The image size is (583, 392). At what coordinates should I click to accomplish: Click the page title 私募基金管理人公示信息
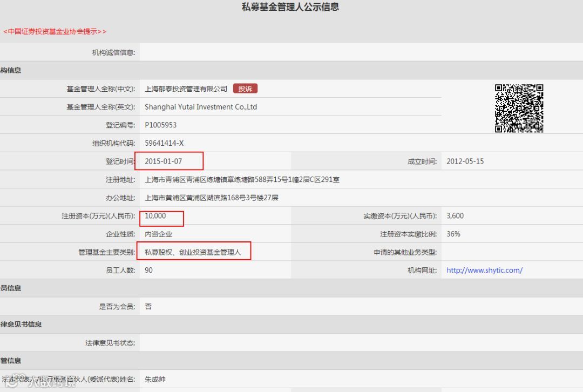290,7
